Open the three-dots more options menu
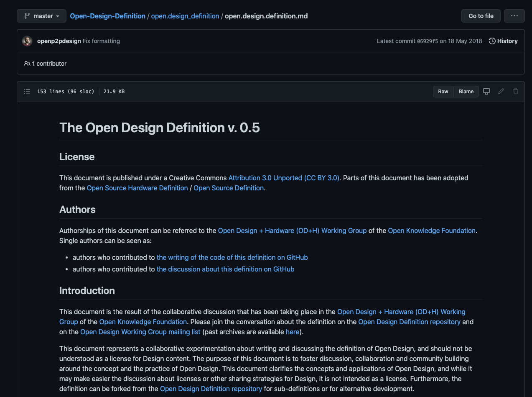 pos(514,16)
